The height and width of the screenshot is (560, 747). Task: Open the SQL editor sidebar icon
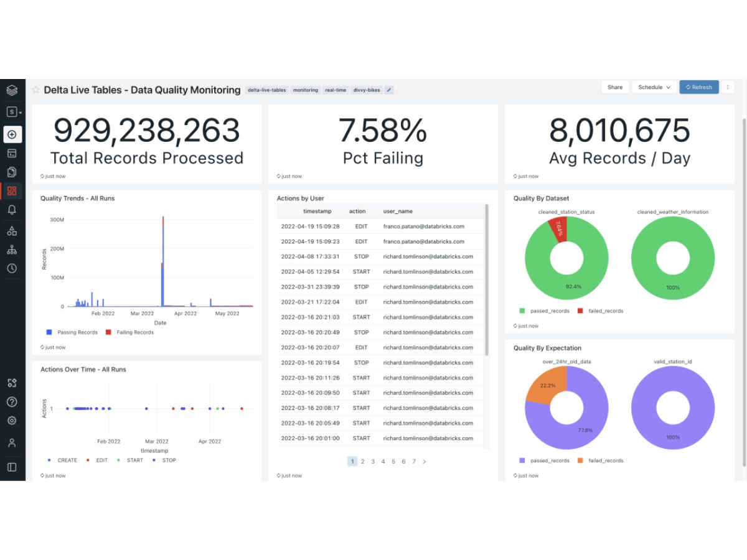[12, 153]
